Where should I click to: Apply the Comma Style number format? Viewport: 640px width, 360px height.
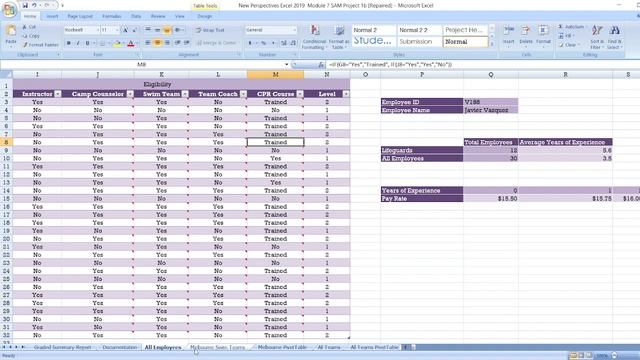pos(273,43)
